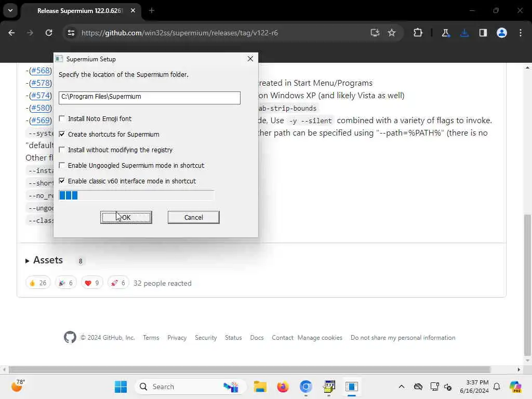Open the Security footer link
The image size is (532, 399).
[x=206, y=338]
